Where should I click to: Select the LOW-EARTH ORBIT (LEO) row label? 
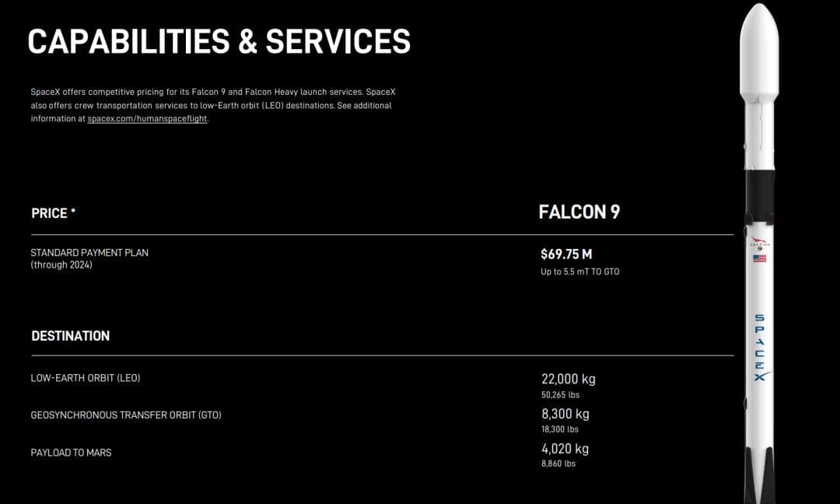86,379
